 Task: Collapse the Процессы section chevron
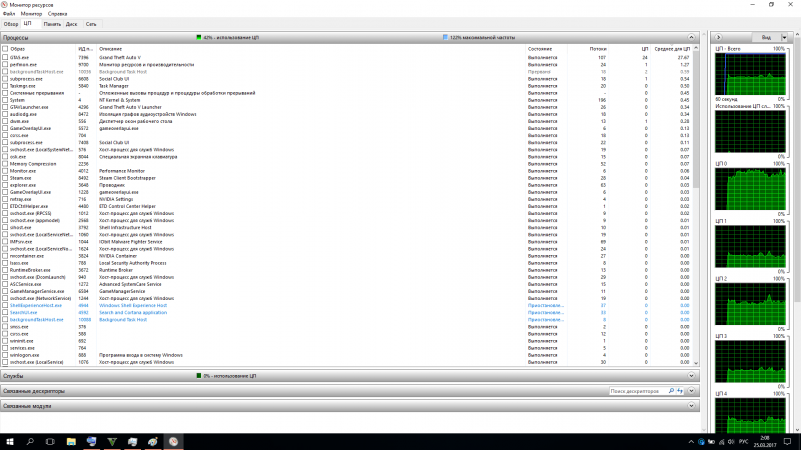[691, 37]
